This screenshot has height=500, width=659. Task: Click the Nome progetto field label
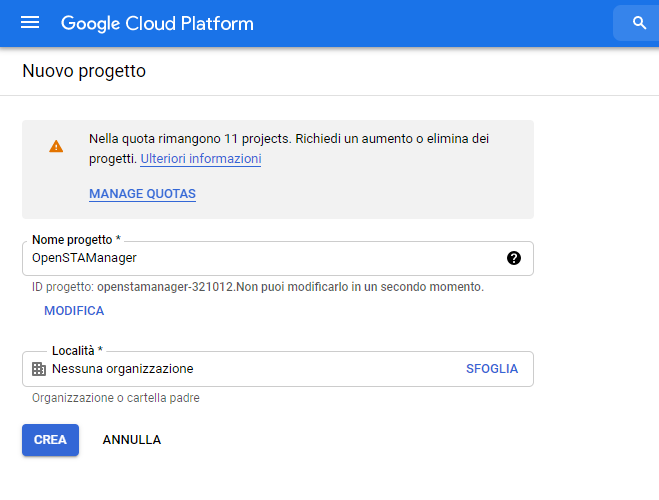(x=76, y=241)
